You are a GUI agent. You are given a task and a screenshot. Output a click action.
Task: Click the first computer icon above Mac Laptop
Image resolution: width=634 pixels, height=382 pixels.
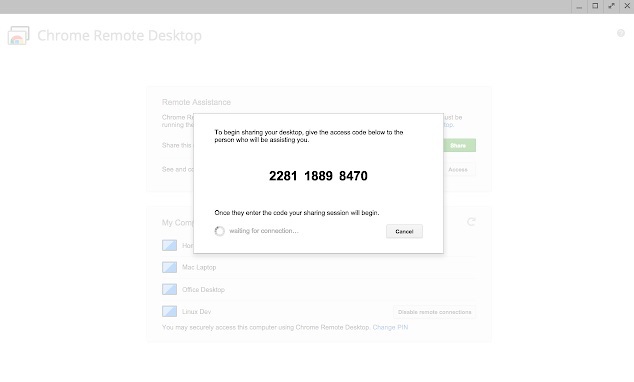[169, 245]
